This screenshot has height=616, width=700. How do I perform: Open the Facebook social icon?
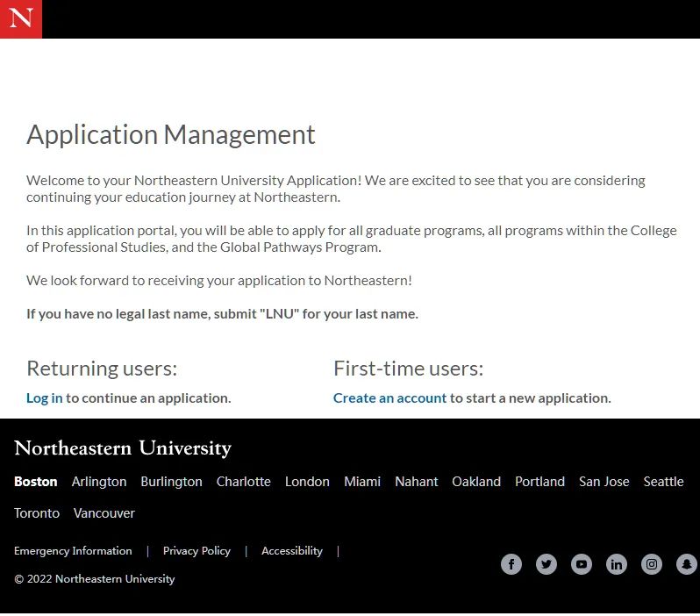511,564
